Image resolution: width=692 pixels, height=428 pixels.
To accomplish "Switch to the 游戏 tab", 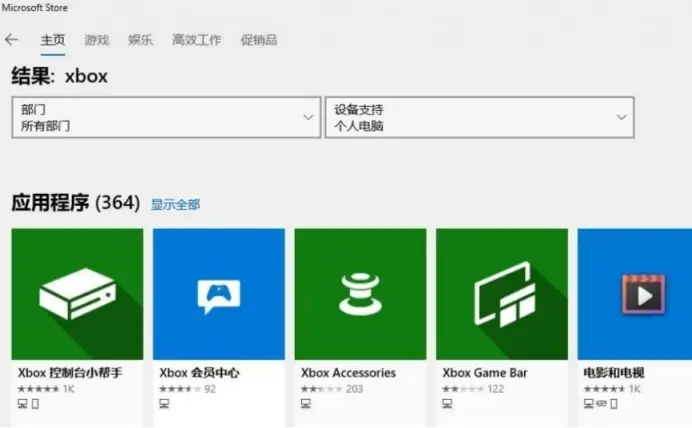I will pos(97,40).
